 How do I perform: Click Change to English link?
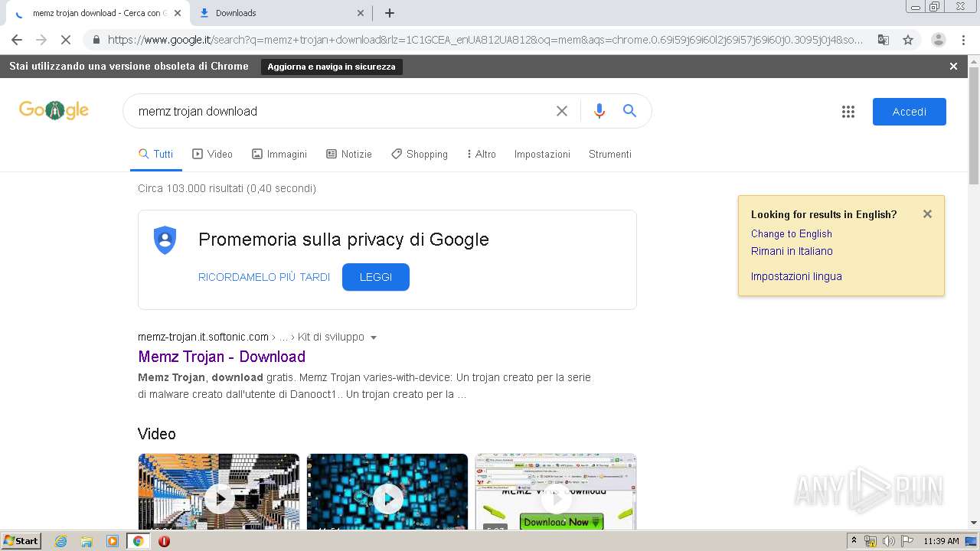[791, 233]
